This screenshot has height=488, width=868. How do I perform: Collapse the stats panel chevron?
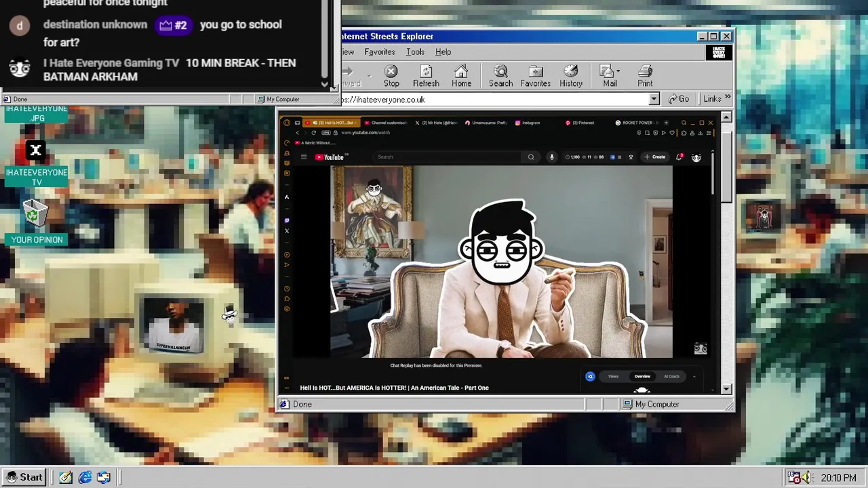point(693,376)
